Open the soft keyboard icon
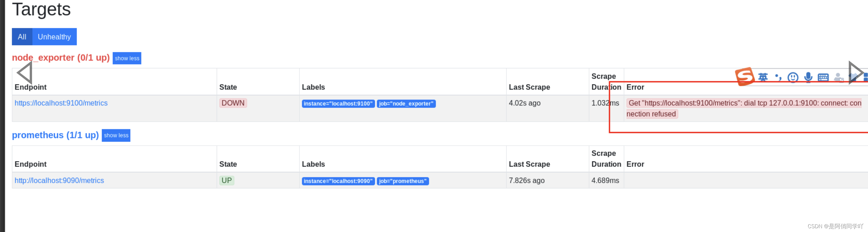Image resolution: width=868 pixels, height=232 pixels. 823,78
